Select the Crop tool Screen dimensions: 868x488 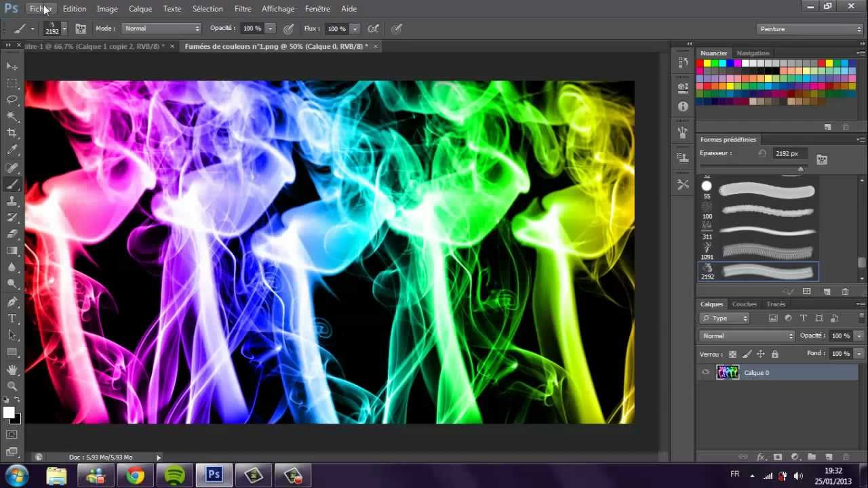[x=12, y=134]
